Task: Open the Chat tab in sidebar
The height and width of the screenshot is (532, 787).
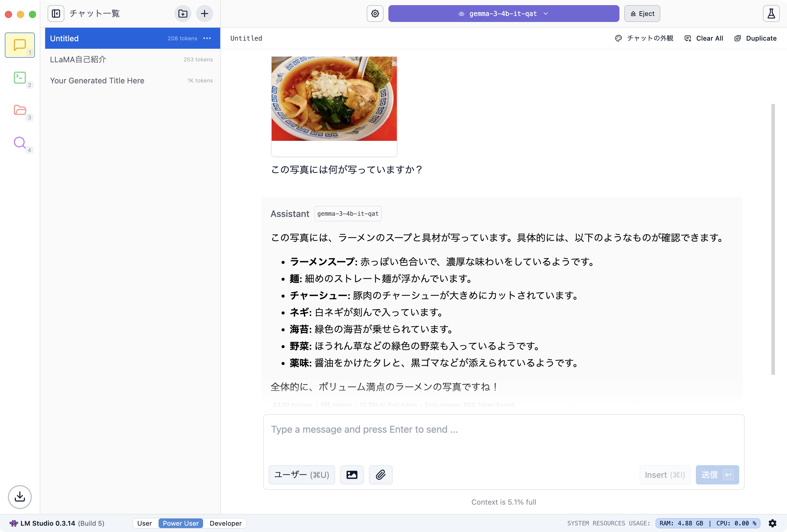Action: coord(20,45)
